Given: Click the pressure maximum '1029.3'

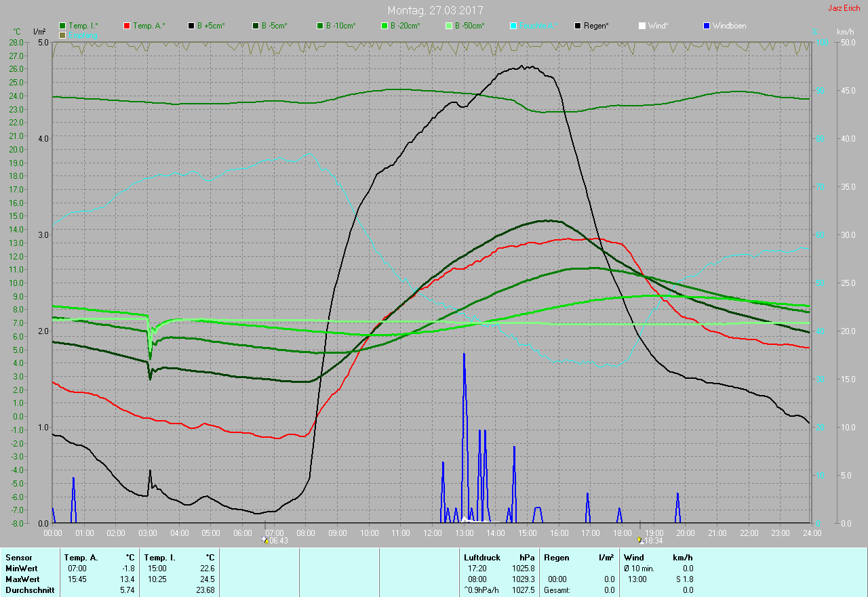Looking at the screenshot, I should click(x=523, y=579).
